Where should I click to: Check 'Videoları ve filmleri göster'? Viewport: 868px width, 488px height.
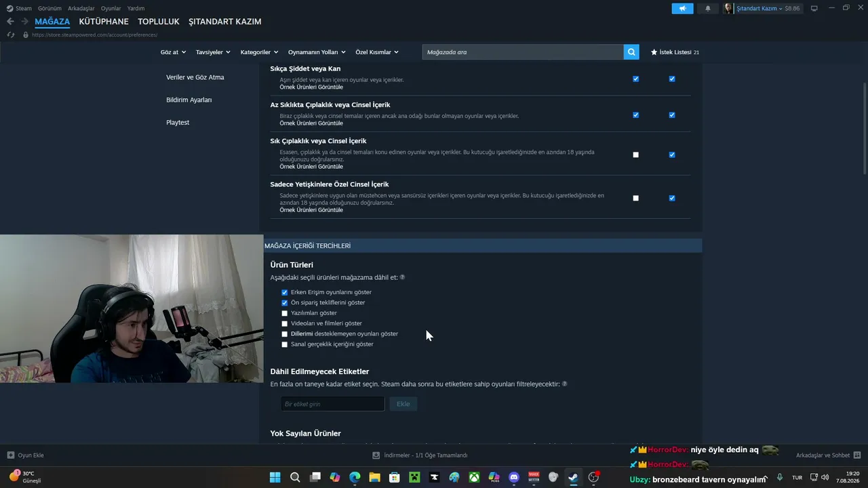(x=285, y=324)
